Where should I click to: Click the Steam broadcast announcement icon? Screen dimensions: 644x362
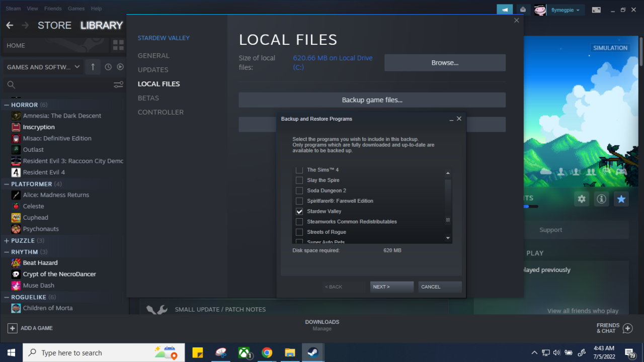pos(505,10)
